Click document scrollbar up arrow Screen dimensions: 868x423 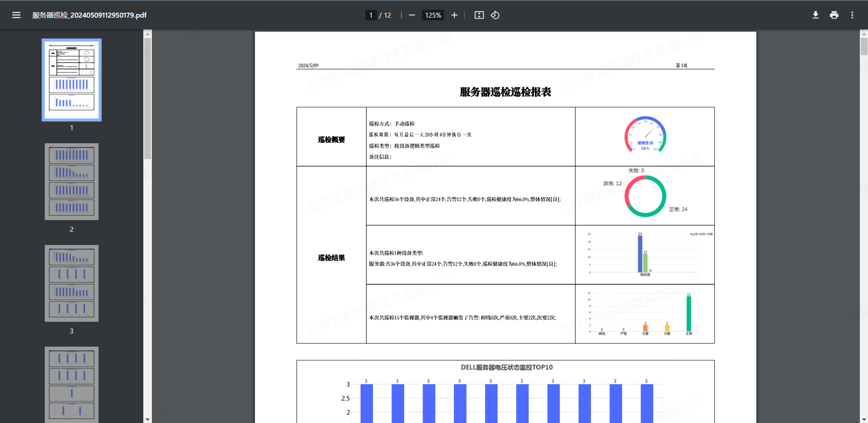coord(864,33)
